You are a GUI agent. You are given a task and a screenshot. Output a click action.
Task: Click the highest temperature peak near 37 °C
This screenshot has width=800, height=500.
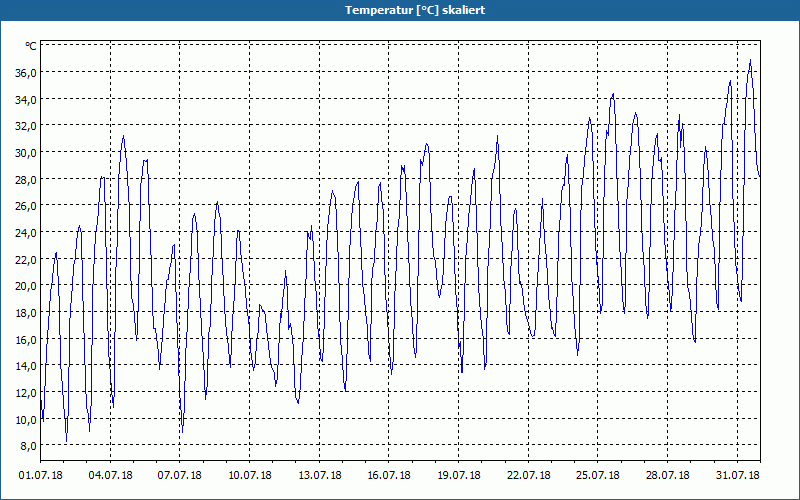click(x=750, y=60)
